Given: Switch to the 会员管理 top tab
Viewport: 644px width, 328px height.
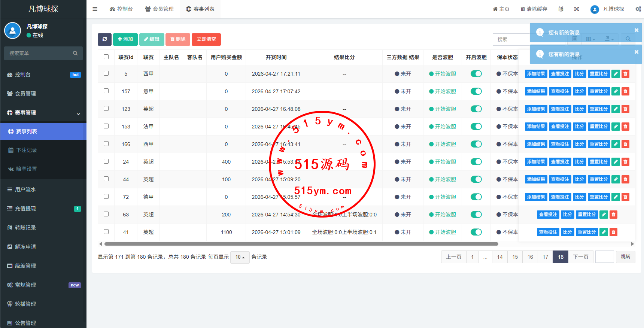Looking at the screenshot, I should pos(159,9).
